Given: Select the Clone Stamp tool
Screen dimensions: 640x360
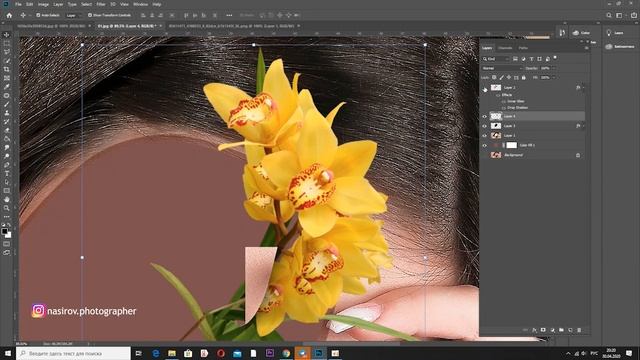Looking at the screenshot, I should pyautogui.click(x=7, y=113).
